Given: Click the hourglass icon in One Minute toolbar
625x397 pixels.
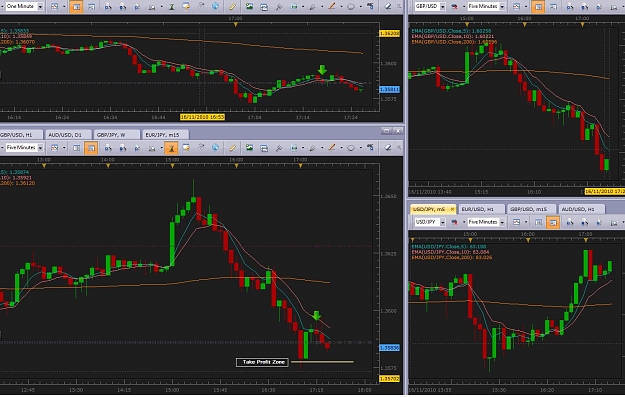Looking at the screenshot, I should (171, 7).
